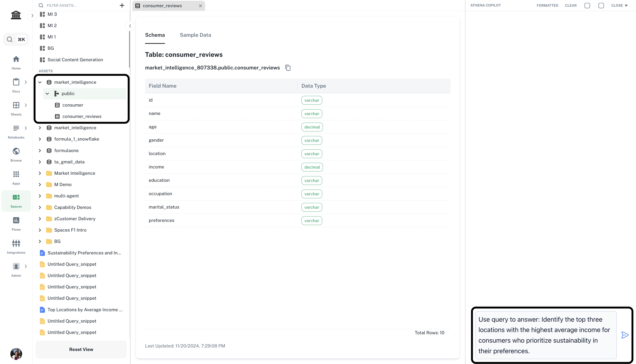The width and height of the screenshot is (636, 364).
Task: Click the add asset plus icon
Action: click(x=122, y=5)
